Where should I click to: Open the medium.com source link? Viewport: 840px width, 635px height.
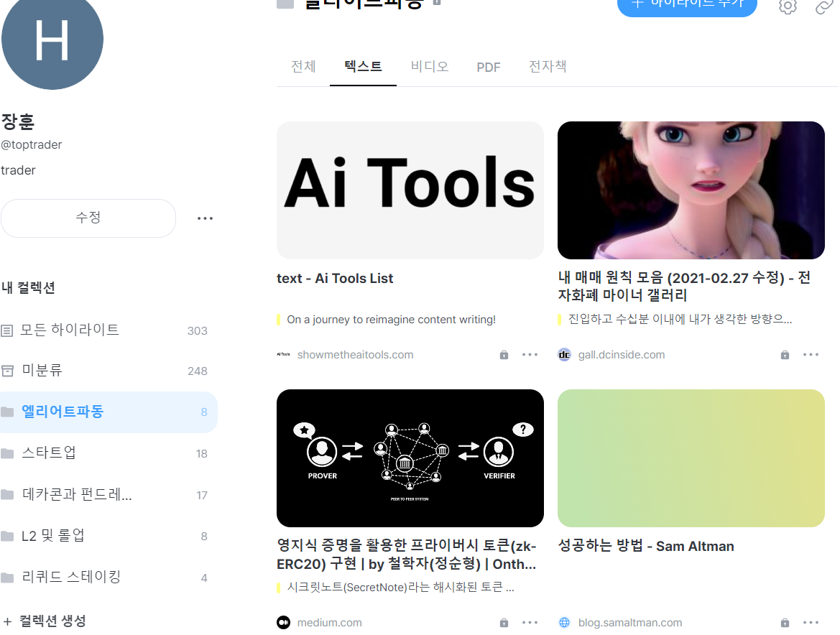[330, 622]
